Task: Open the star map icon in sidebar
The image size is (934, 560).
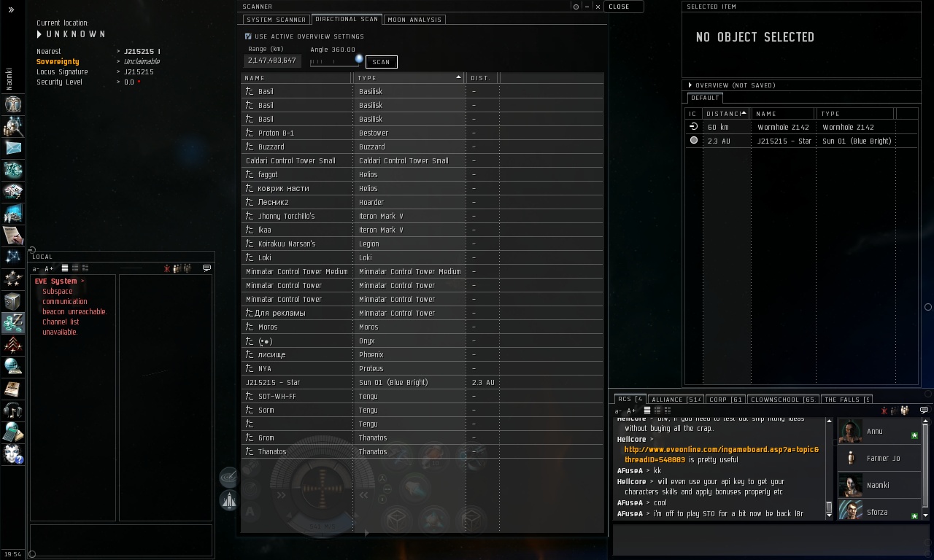Action: 13,257
